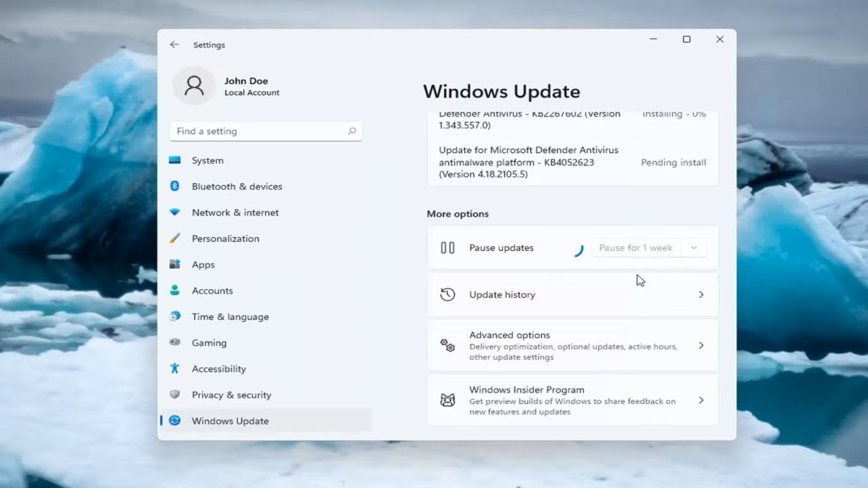Image resolution: width=868 pixels, height=488 pixels.
Task: Click the Pause for 1 week button
Action: (x=636, y=248)
